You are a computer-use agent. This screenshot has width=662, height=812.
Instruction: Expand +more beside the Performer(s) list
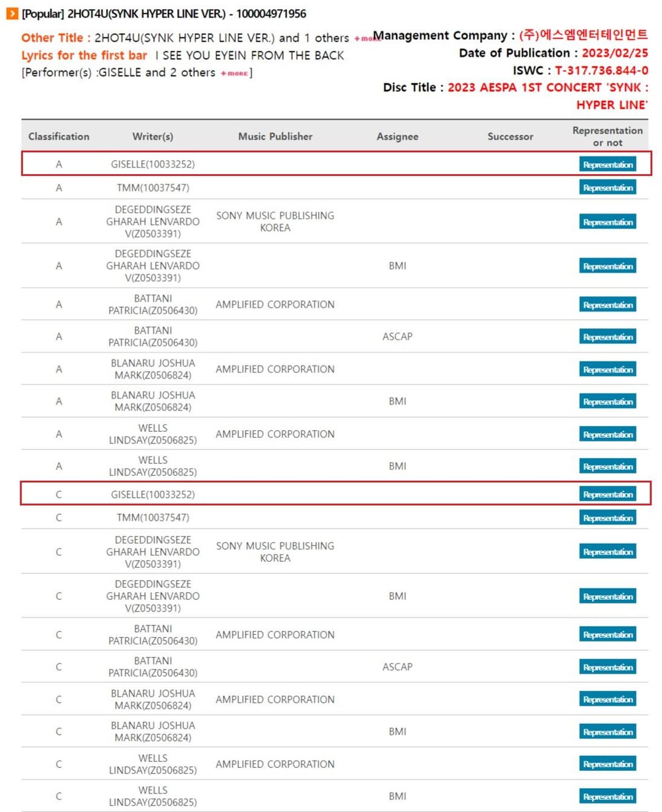coord(234,73)
